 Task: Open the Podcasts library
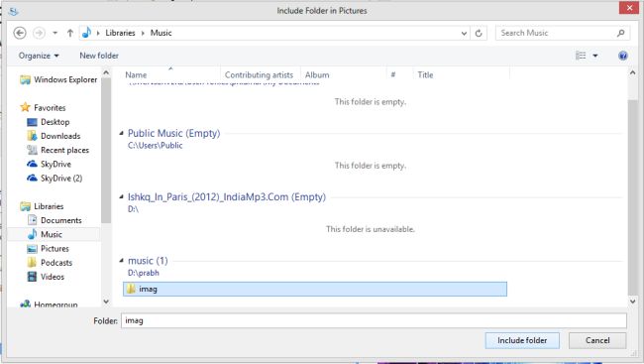click(56, 263)
